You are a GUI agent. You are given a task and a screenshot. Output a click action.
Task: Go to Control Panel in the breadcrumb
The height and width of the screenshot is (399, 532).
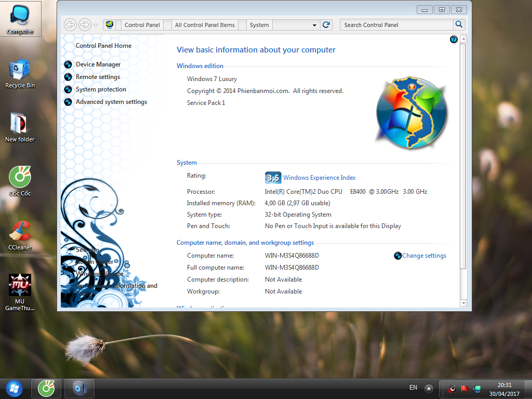tap(142, 25)
